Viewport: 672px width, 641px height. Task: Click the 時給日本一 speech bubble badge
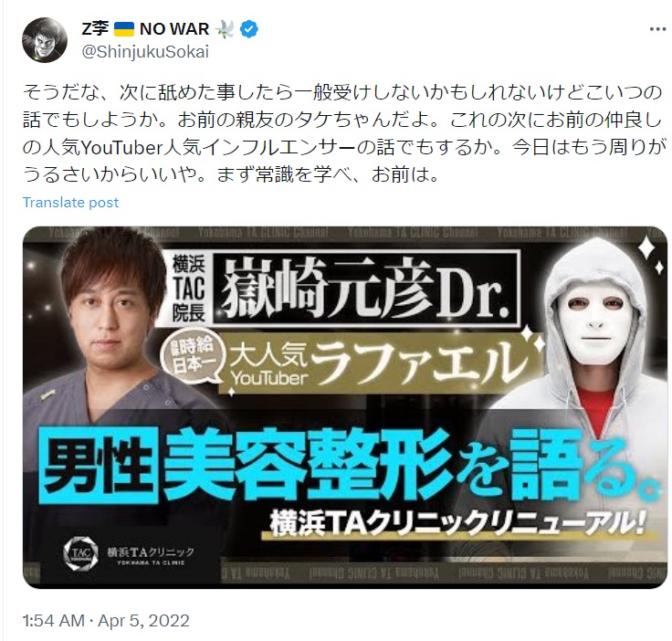click(x=193, y=355)
